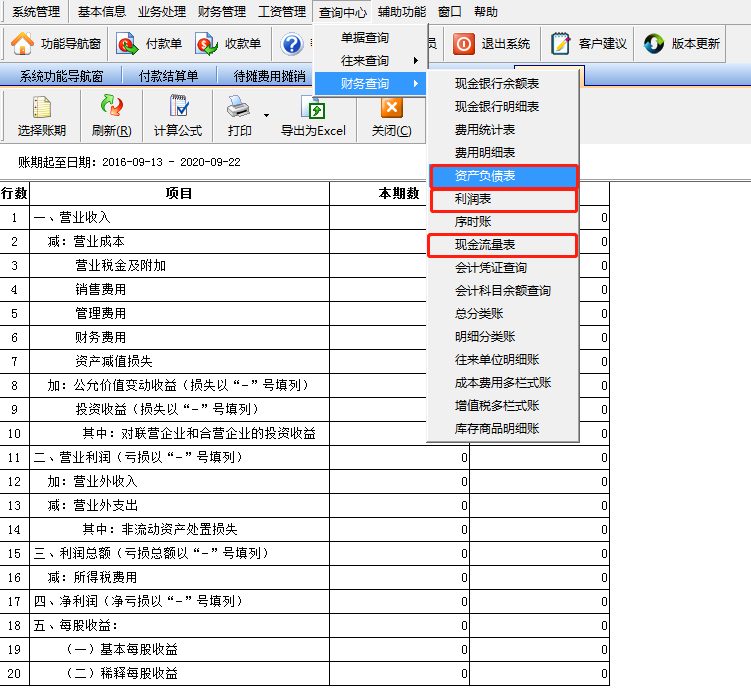Open the 工资管理 menu

click(x=282, y=11)
